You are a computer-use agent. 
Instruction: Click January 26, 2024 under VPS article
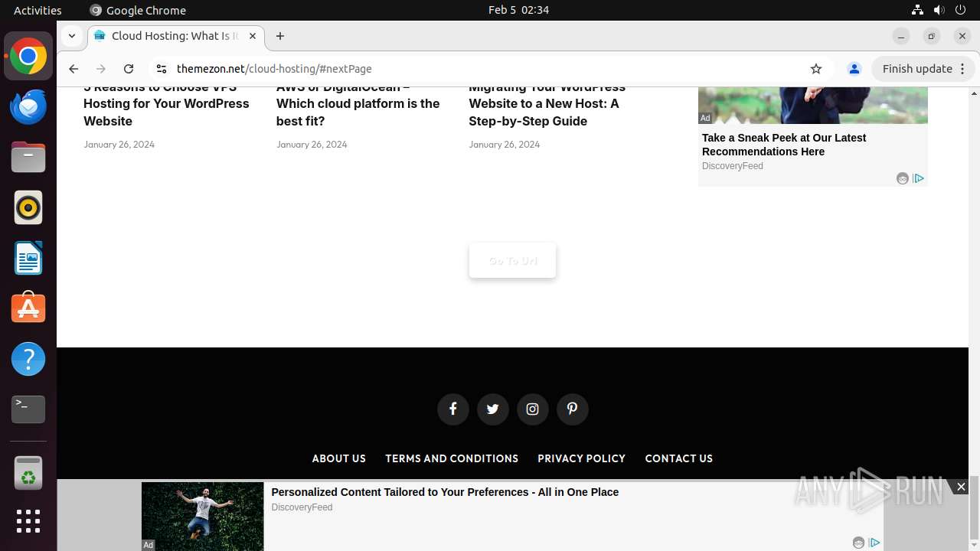tap(119, 144)
